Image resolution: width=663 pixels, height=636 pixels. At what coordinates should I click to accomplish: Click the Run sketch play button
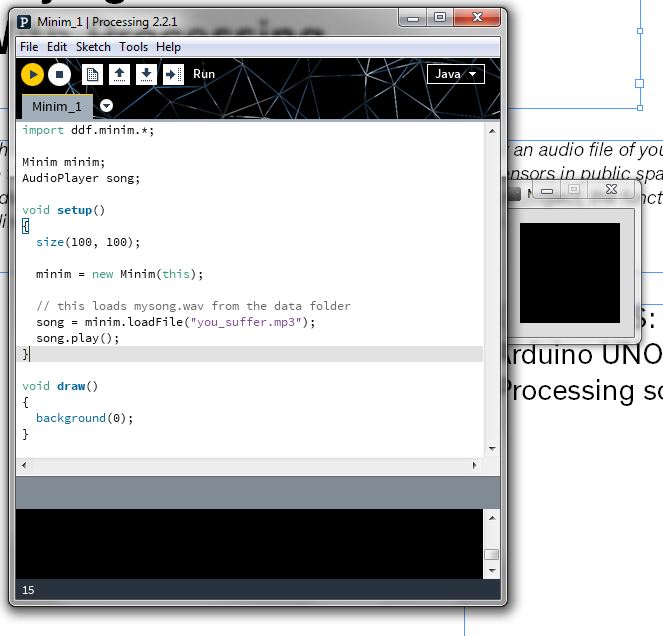32,74
